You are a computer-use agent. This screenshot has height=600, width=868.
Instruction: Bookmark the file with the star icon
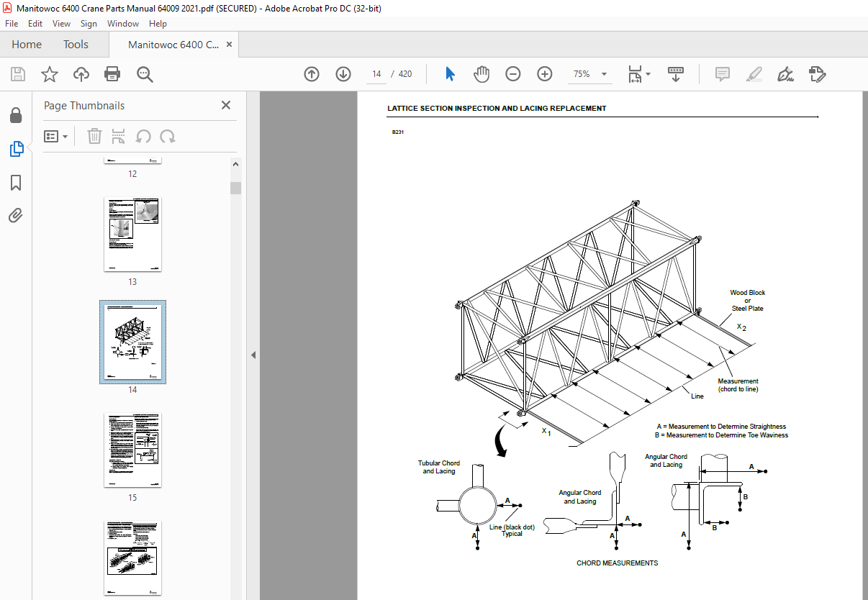pyautogui.click(x=49, y=74)
